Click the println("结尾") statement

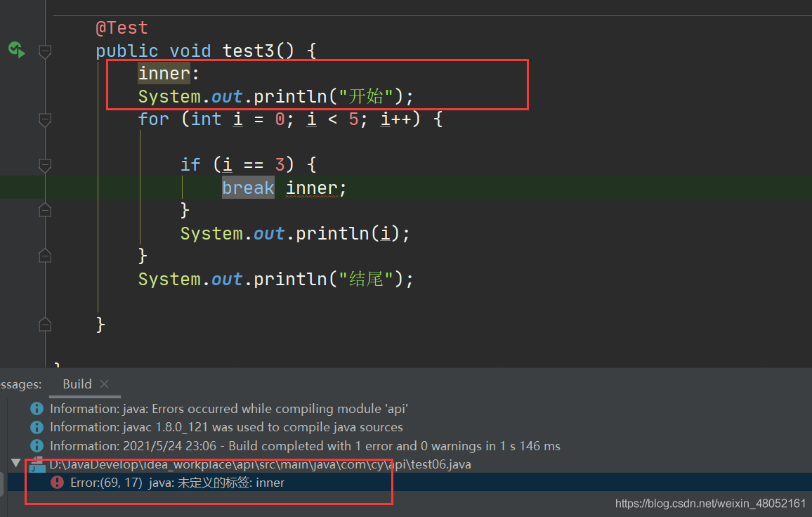pos(275,279)
